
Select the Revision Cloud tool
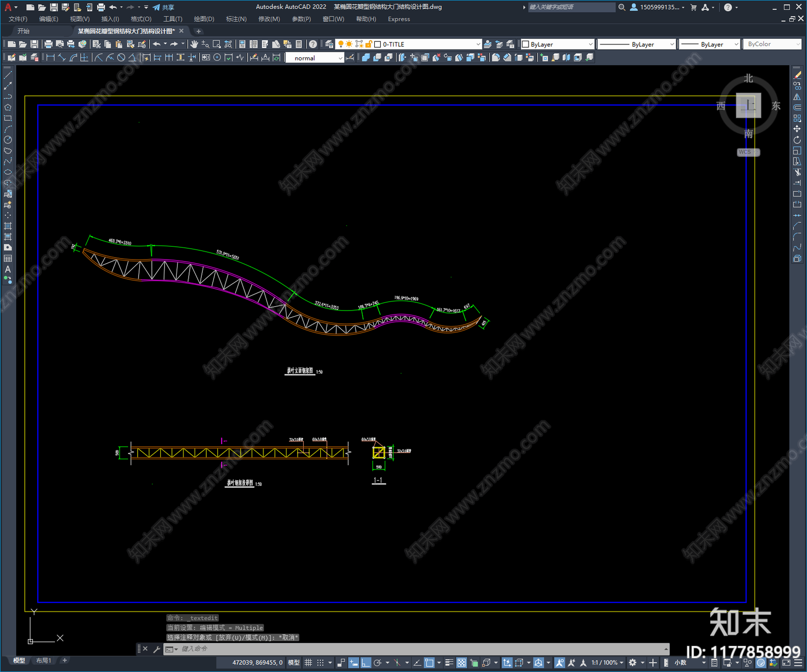click(x=8, y=151)
